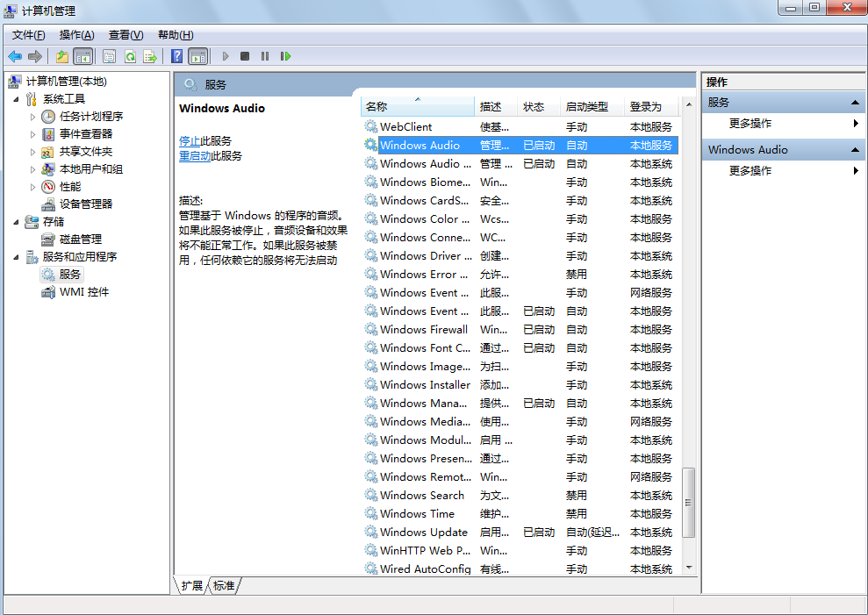The height and width of the screenshot is (615, 868).
Task: Open Help via the blue question mark icon
Action: pyautogui.click(x=176, y=56)
